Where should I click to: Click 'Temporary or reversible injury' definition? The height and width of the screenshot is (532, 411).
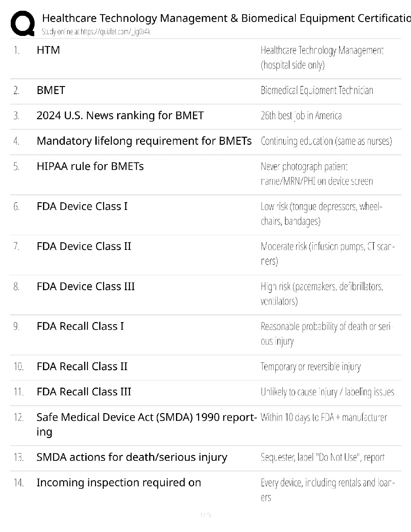pos(311,366)
